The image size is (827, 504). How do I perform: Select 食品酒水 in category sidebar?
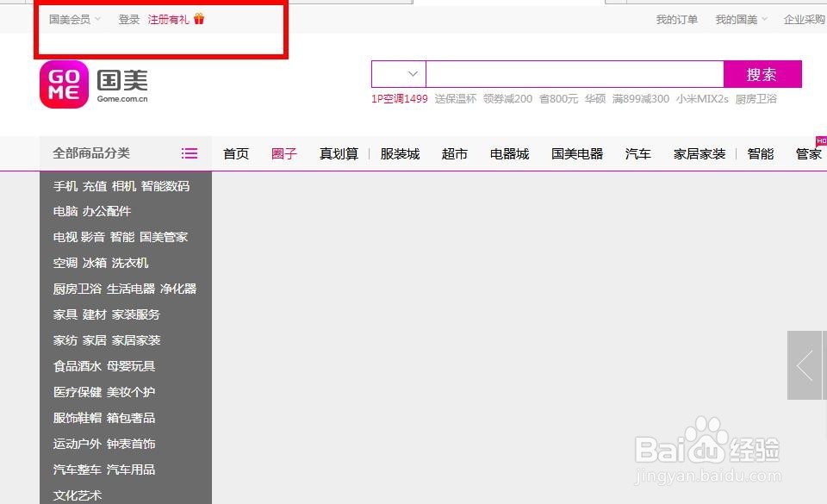[78, 366]
